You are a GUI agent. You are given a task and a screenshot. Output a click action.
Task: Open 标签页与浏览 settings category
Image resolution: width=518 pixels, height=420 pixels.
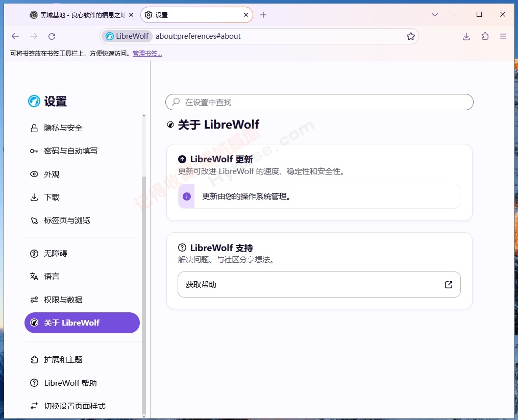click(x=82, y=220)
